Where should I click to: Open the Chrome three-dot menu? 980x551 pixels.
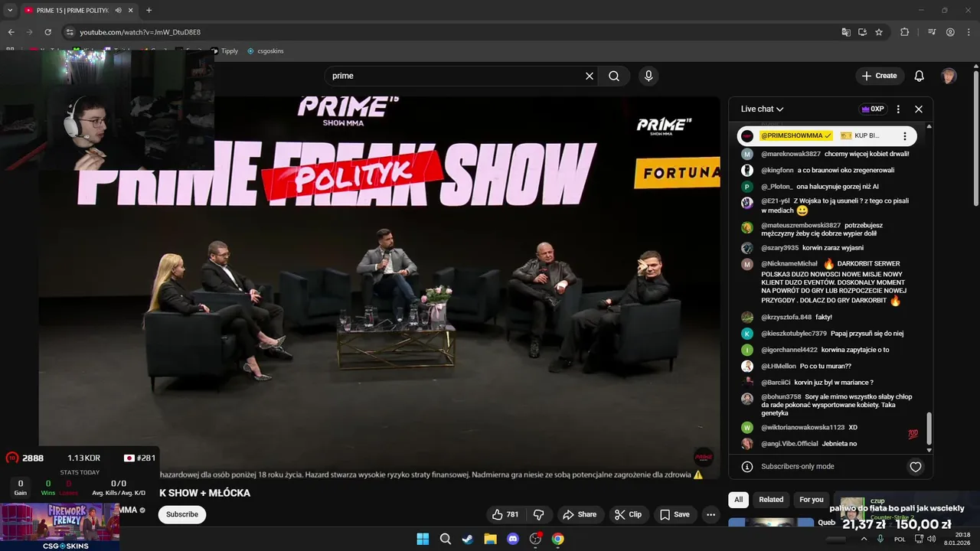tap(969, 32)
